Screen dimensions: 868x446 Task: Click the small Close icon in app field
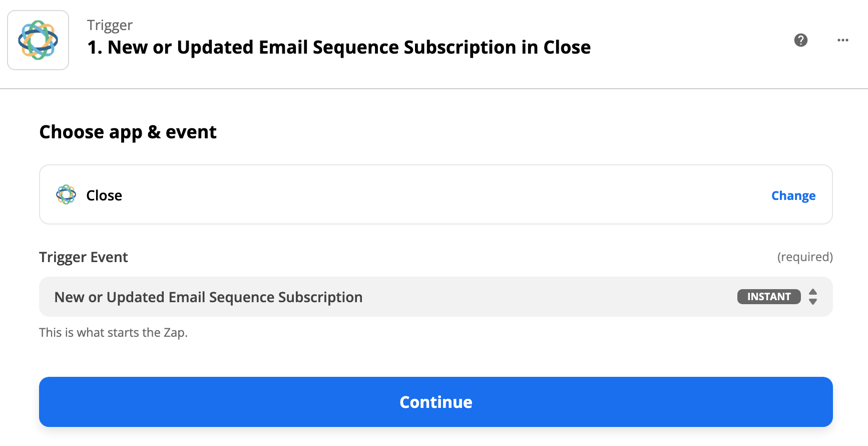[66, 195]
